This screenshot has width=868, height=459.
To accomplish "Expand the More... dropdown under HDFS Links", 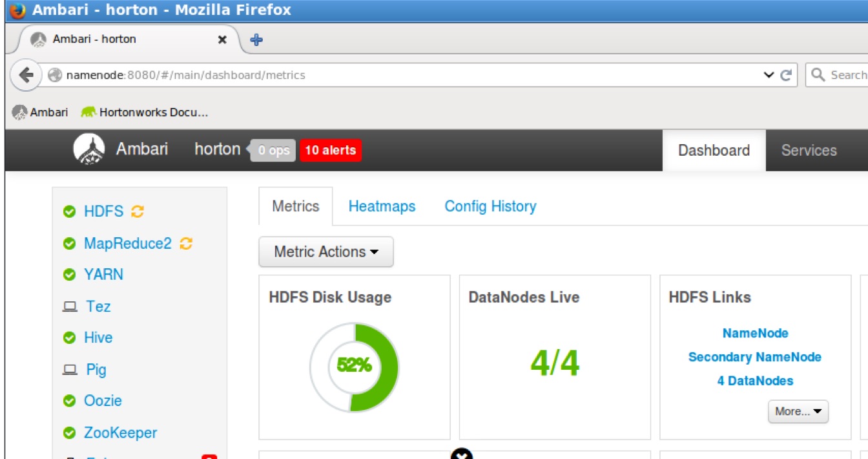I will (x=798, y=412).
